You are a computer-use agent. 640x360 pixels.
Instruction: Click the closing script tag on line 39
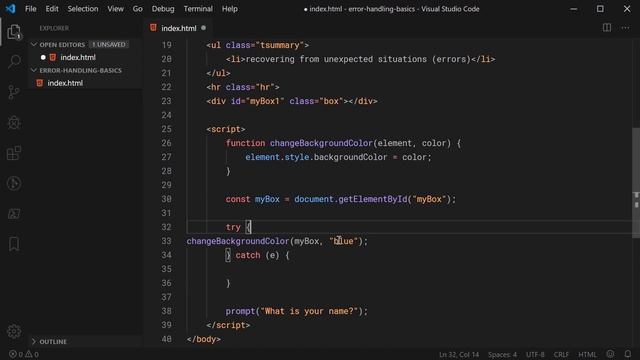pyautogui.click(x=228, y=325)
